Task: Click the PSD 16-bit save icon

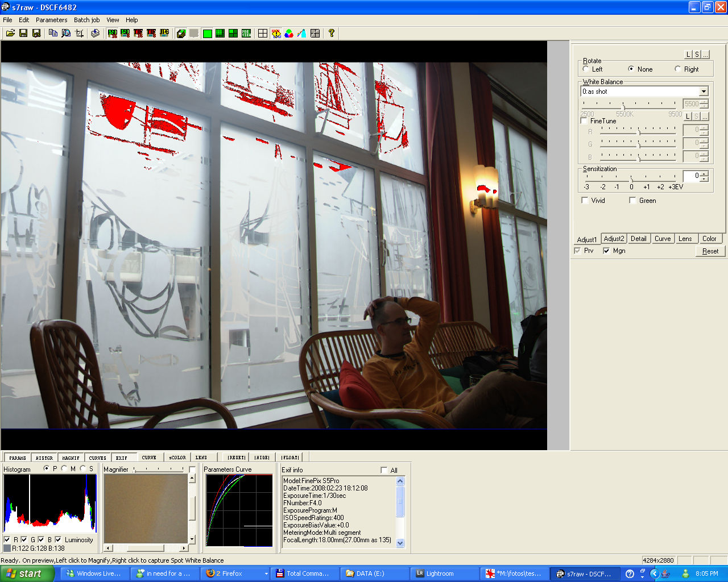Action: pyautogui.click(x=113, y=34)
